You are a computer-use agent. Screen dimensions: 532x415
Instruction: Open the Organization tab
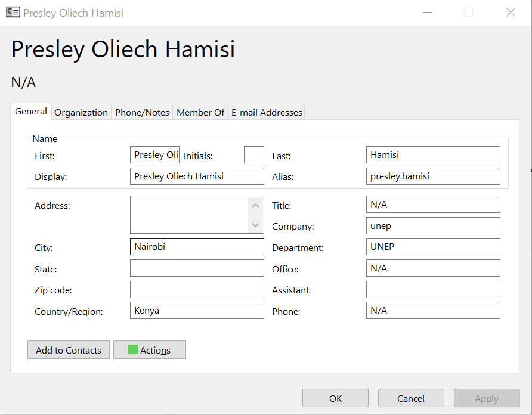[x=81, y=112]
